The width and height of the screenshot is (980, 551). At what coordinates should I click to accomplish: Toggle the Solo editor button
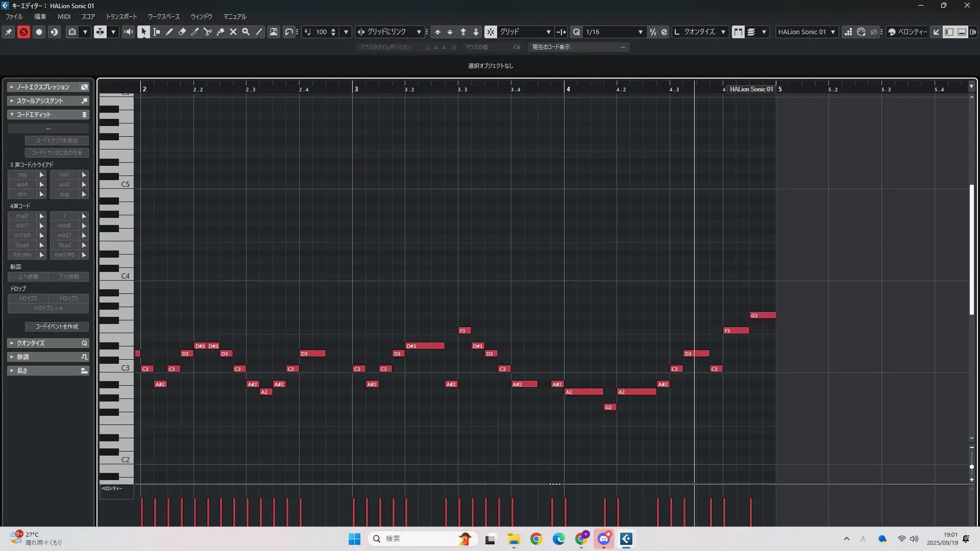click(x=23, y=32)
